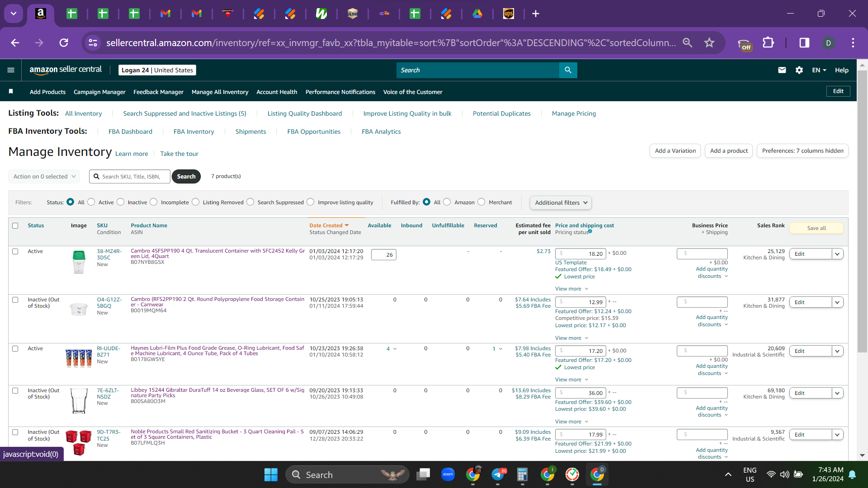Go to Account Health
The width and height of the screenshot is (868, 488).
point(277,92)
